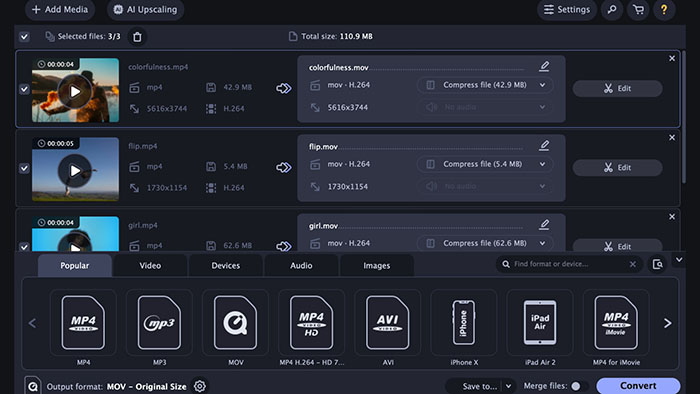Toggle the select all files checkbox
The height and width of the screenshot is (394, 700).
[x=24, y=37]
